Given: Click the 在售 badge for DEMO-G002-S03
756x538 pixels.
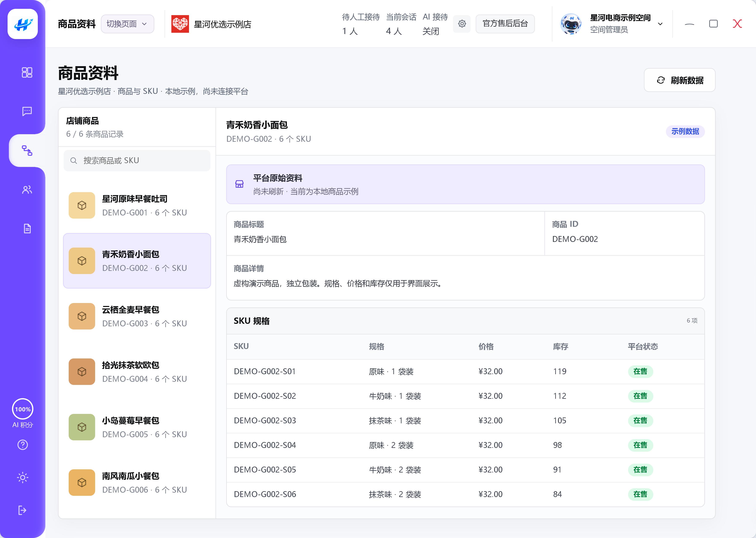Looking at the screenshot, I should [640, 420].
